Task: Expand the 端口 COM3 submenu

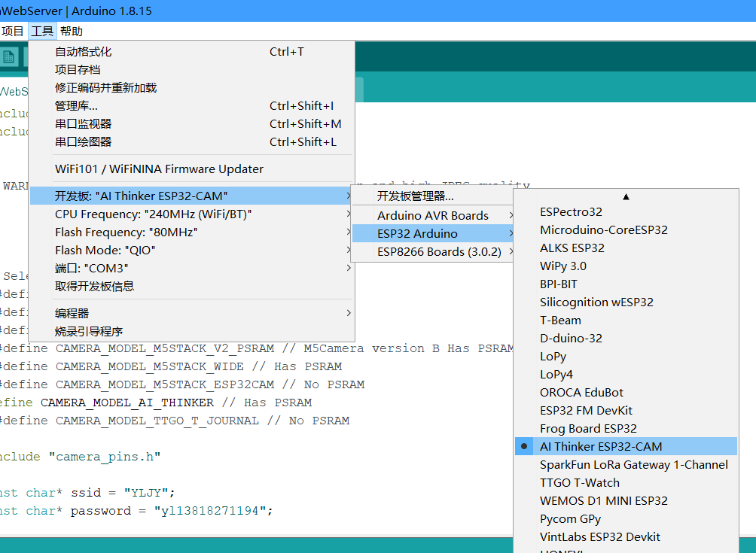Action: (x=192, y=269)
